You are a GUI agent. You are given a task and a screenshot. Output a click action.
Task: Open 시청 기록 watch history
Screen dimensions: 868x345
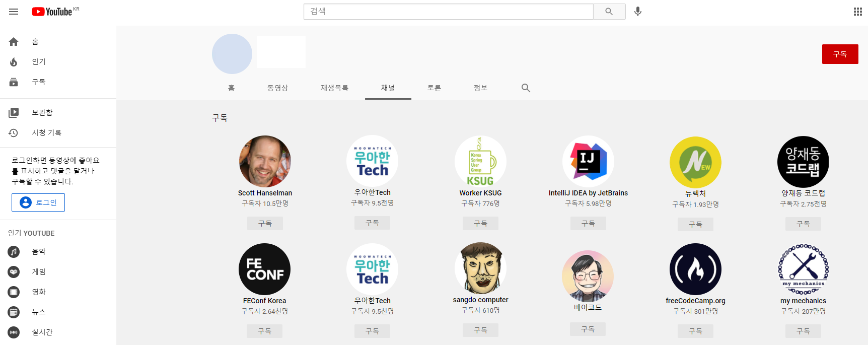pyautogui.click(x=58, y=133)
